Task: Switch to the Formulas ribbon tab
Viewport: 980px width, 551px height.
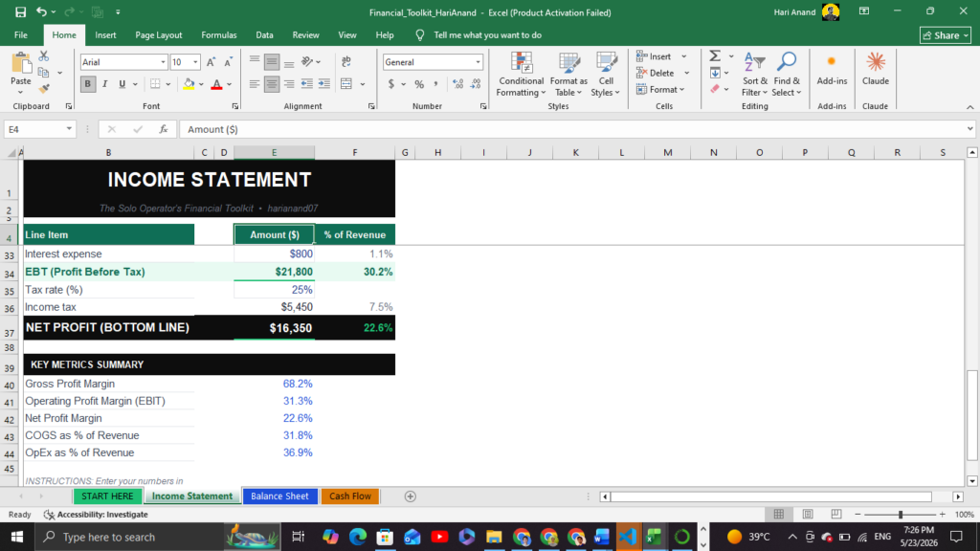Action: (x=219, y=35)
